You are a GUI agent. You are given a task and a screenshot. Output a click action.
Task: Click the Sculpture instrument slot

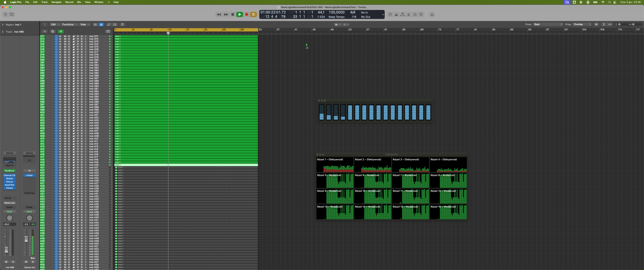[10, 171]
